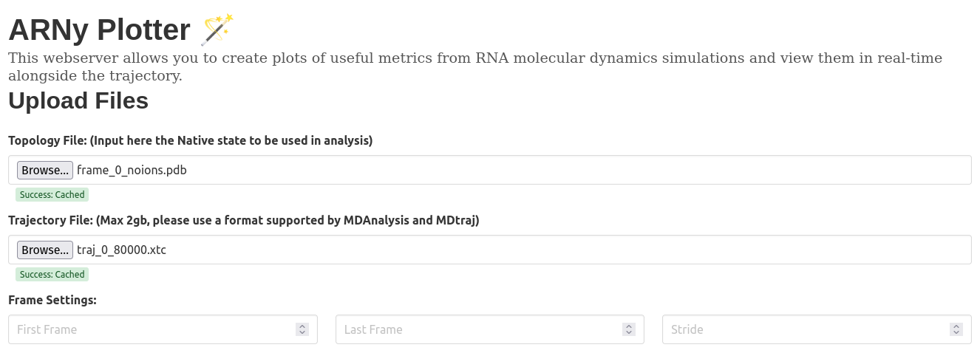Click the Browse button for Topology File
The height and width of the screenshot is (353, 980).
point(45,170)
